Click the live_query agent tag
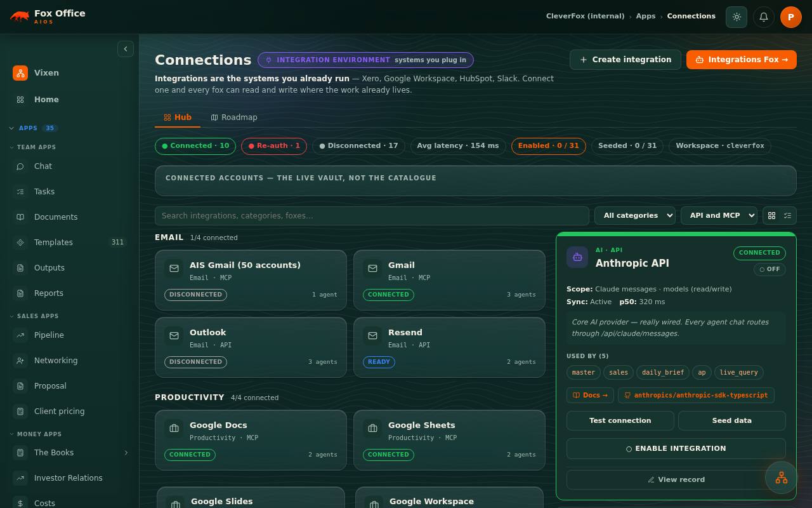812x508 pixels. 739,373
